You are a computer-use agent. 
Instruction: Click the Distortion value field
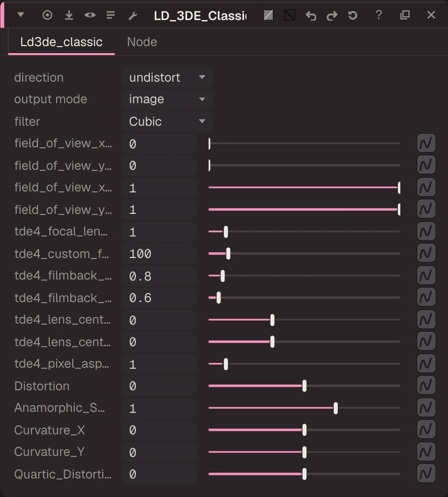tap(159, 386)
